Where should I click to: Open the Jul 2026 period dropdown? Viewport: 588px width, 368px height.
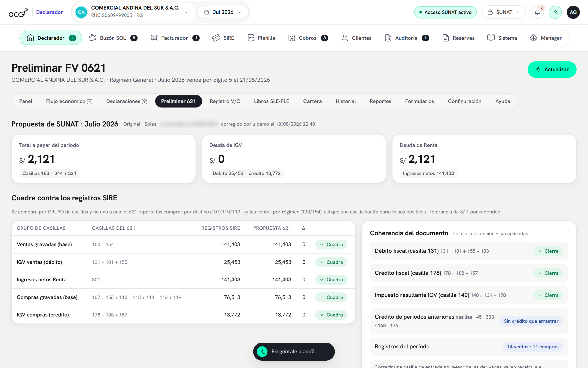pyautogui.click(x=223, y=12)
